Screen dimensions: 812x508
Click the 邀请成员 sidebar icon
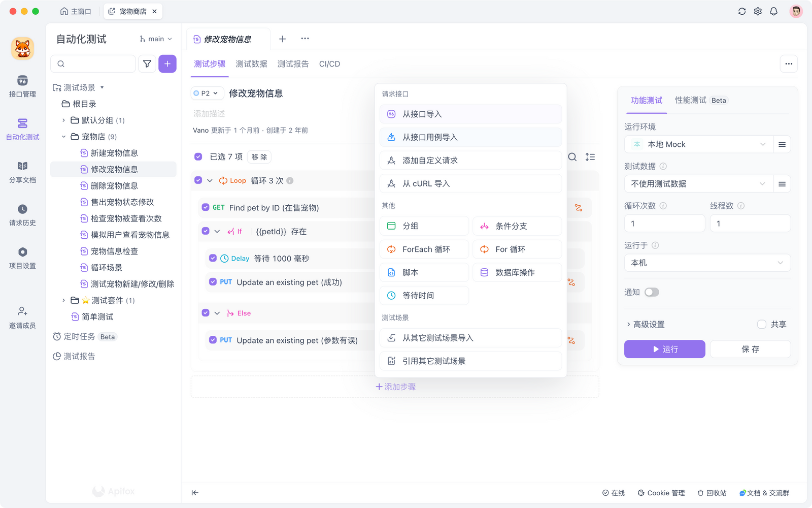22,316
